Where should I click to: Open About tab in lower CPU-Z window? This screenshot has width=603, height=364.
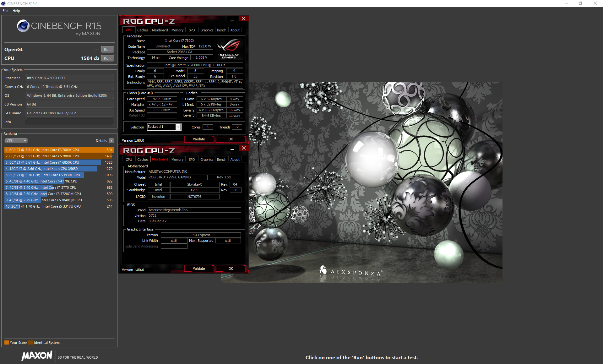click(235, 160)
